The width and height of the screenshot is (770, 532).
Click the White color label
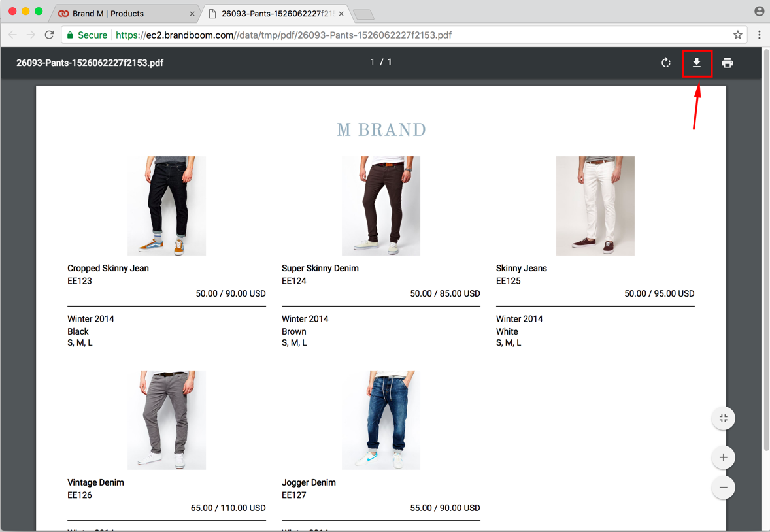pyautogui.click(x=507, y=331)
